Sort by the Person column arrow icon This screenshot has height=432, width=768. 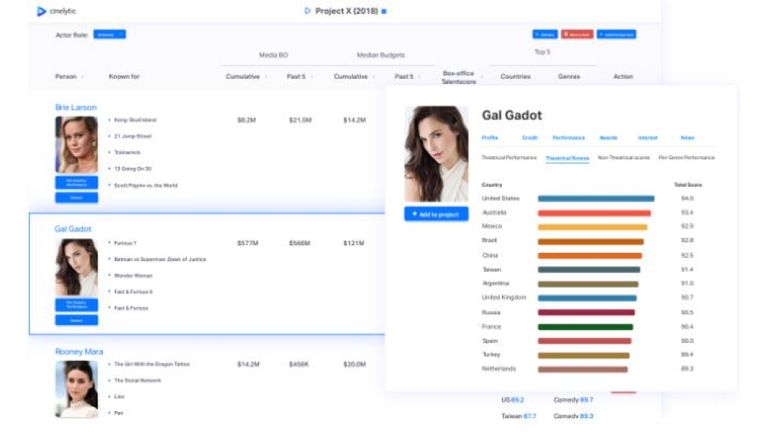point(82,77)
